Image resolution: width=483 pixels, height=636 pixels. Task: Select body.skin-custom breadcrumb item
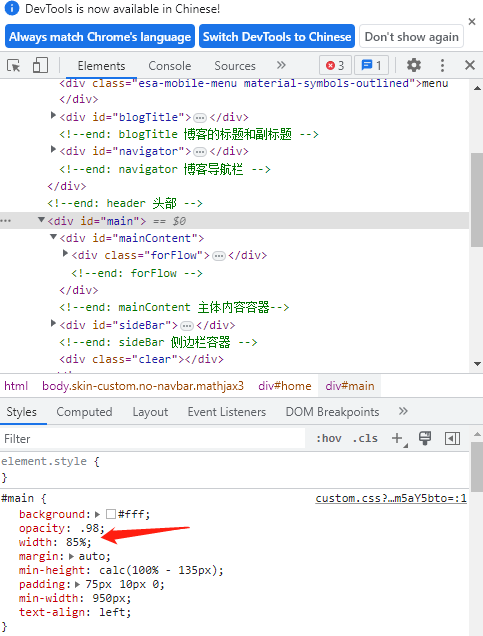143,386
